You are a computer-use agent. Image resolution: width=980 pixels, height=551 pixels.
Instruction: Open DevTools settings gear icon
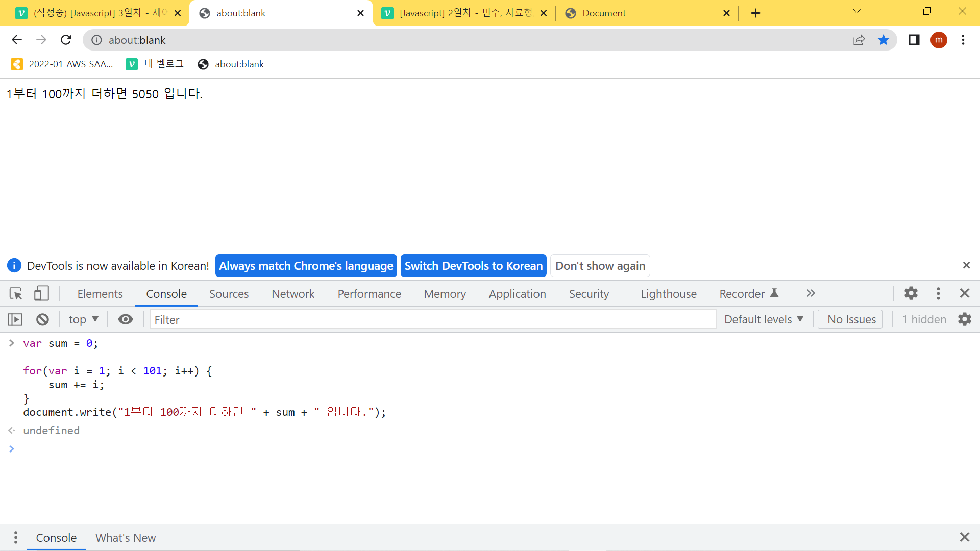[911, 293]
